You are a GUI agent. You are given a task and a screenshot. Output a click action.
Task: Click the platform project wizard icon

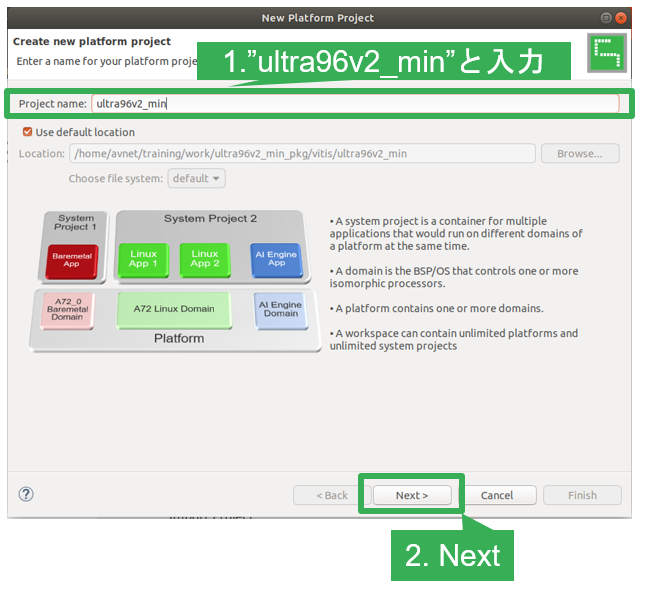[603, 51]
